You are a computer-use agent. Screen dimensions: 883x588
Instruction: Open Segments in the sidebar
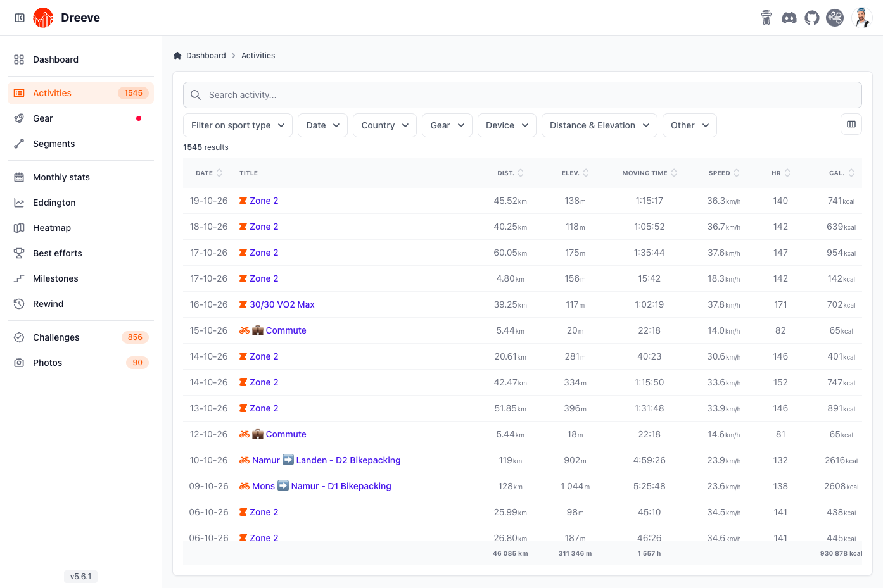(80, 144)
